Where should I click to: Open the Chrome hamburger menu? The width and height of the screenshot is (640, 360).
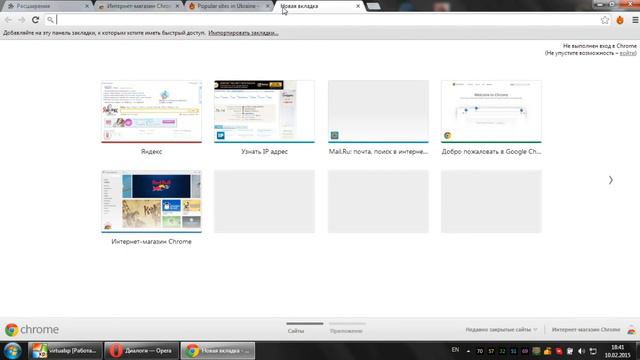tap(635, 20)
